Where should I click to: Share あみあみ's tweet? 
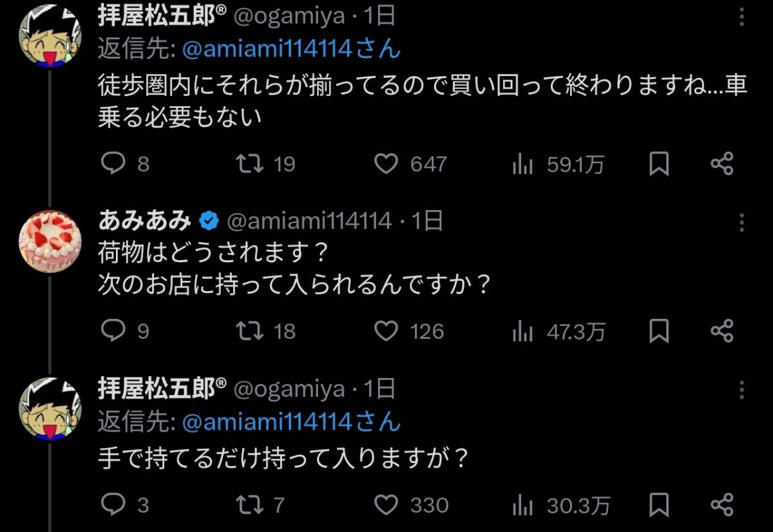point(722,331)
